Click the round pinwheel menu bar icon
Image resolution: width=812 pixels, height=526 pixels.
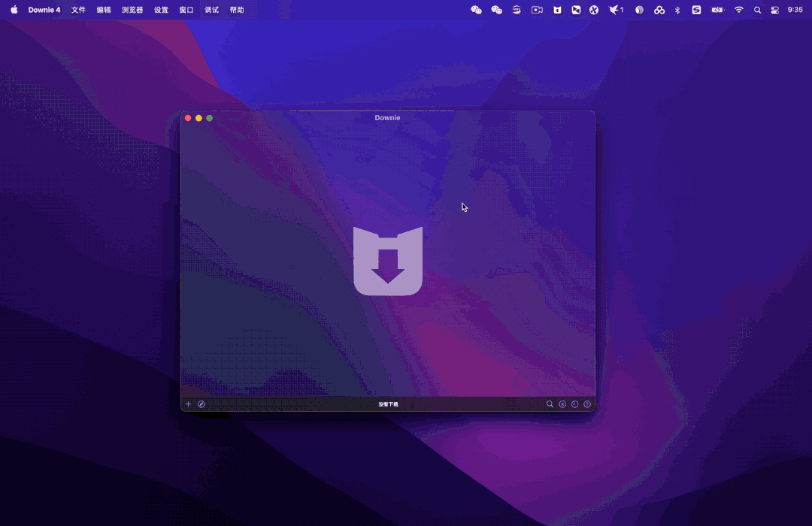click(x=594, y=10)
